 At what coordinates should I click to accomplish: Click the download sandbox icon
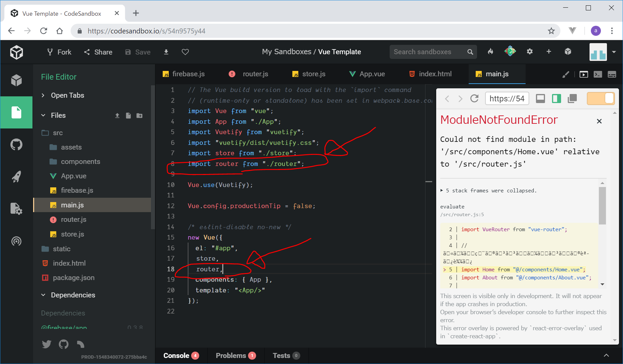coord(166,52)
